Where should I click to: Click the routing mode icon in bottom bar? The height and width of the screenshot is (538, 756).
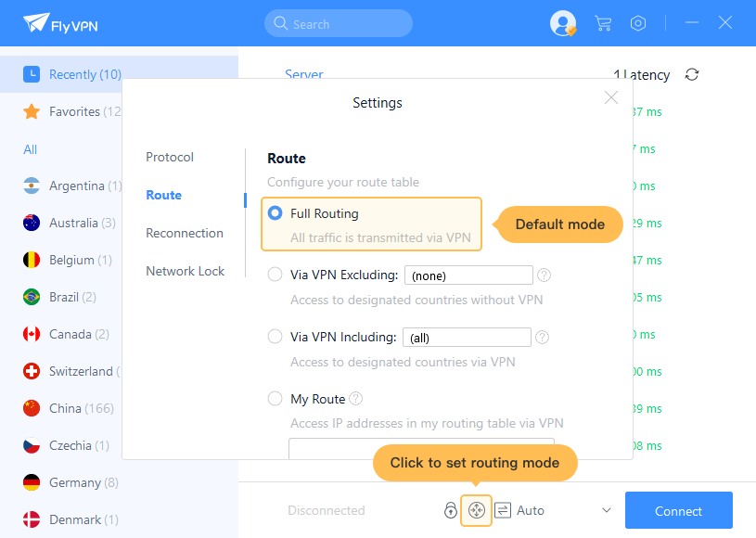coord(476,510)
